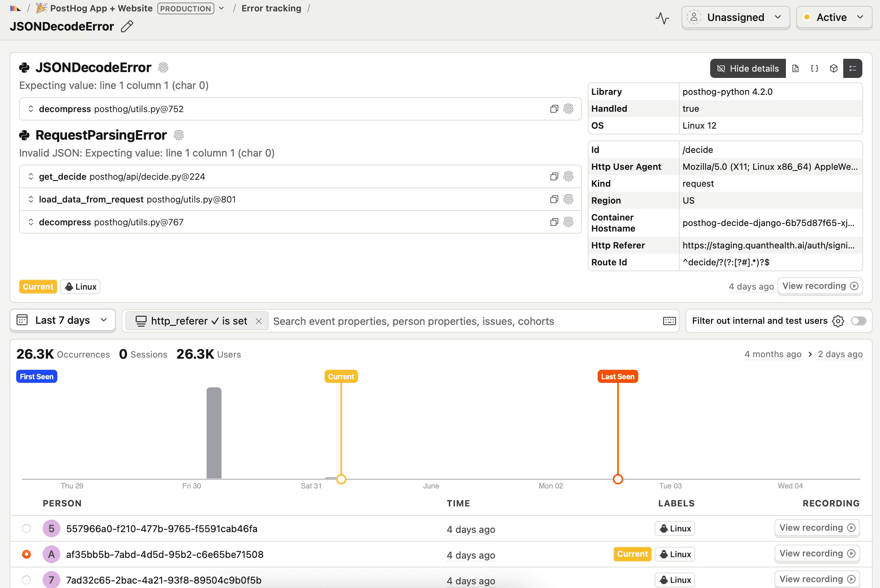Open the Unassigned assignee dropdown
Viewport: 880px width, 588px height.
[x=736, y=18]
